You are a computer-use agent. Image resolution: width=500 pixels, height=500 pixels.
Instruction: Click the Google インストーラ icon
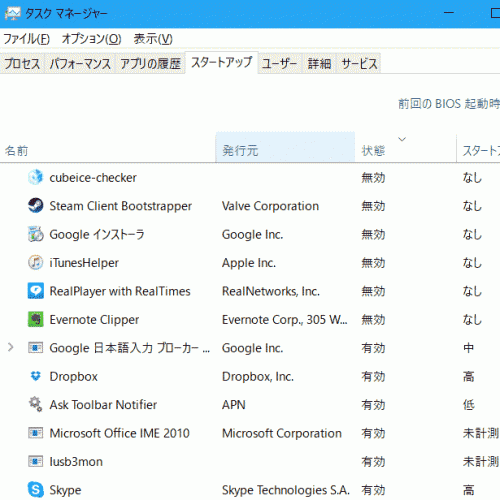coord(36,234)
